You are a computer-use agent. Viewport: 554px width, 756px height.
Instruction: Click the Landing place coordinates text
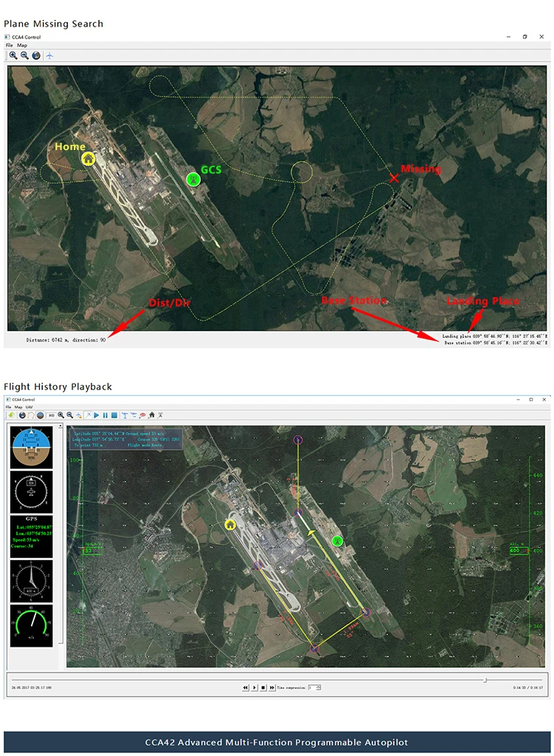[495, 336]
